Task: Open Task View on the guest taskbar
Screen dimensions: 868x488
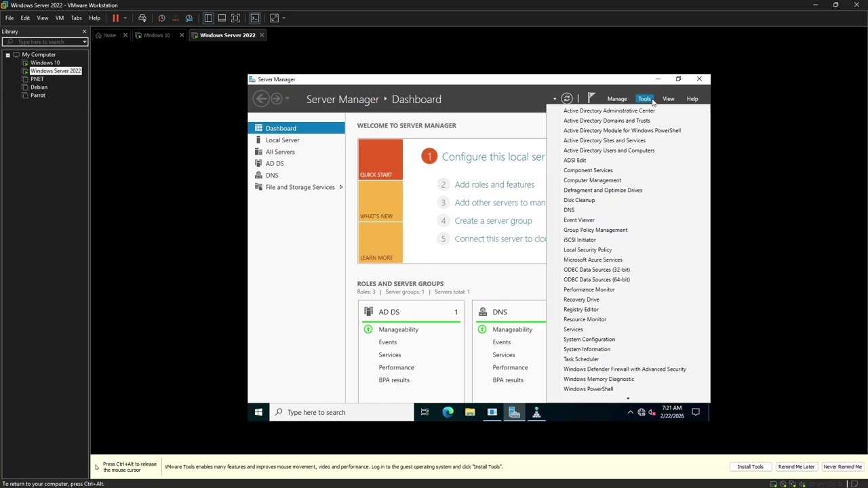Action: pos(425,412)
